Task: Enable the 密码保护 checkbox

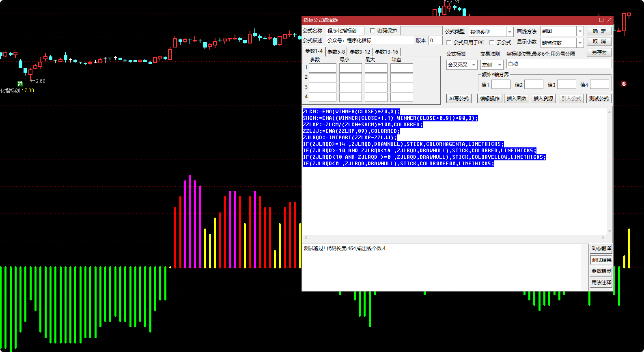Action: [373, 31]
